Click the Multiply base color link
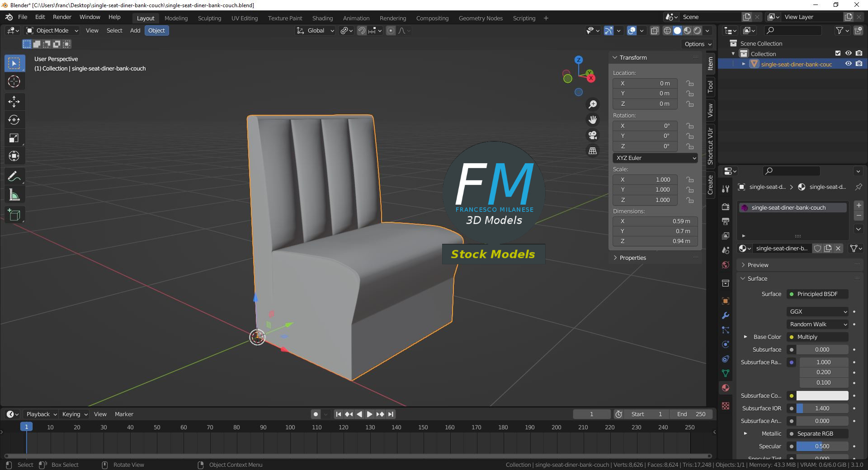Screen dimensions: 868x470 [818, 337]
